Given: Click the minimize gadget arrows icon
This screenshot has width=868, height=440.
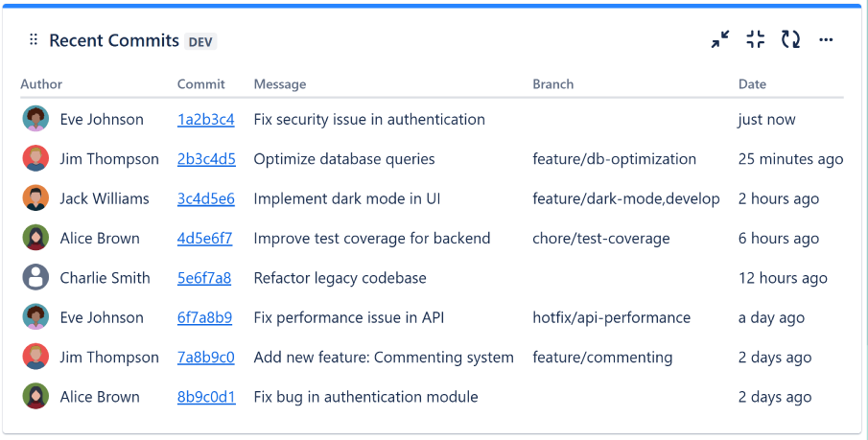Looking at the screenshot, I should (x=720, y=39).
